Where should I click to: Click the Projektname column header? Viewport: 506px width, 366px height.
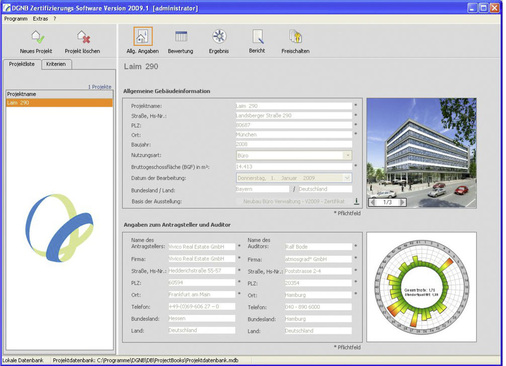coord(59,94)
